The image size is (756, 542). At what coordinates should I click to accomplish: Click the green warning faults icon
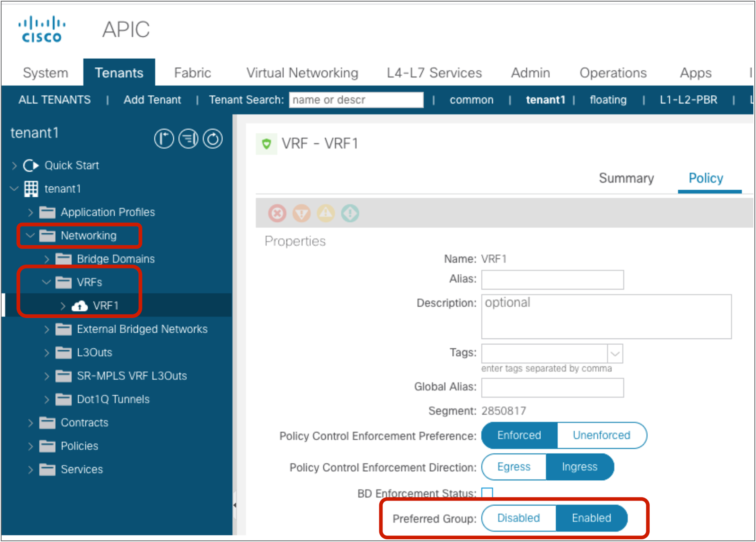[x=350, y=213]
